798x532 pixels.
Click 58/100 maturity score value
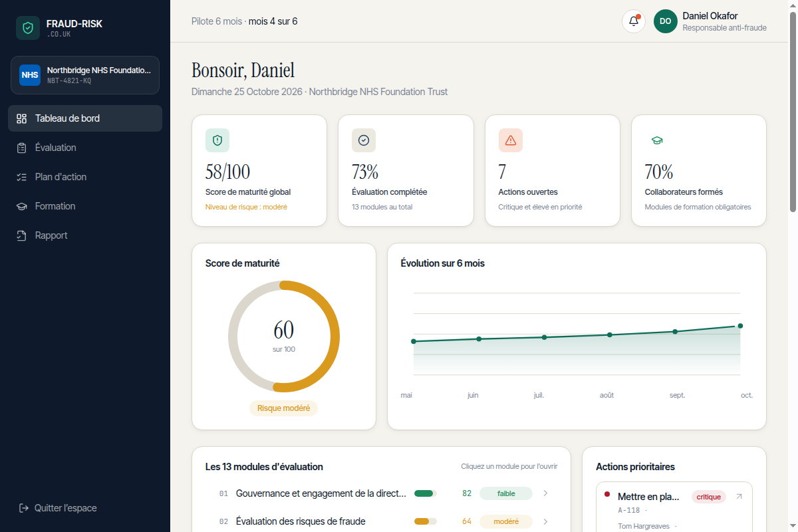coord(228,172)
